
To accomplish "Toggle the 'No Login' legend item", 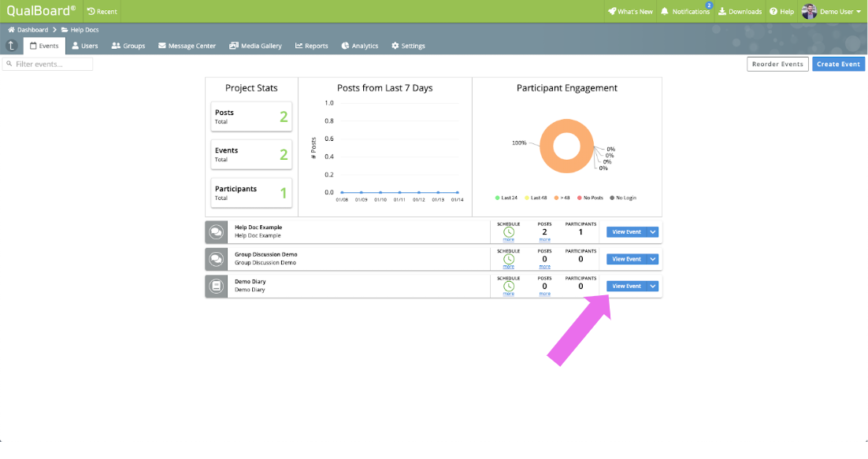I will (623, 198).
